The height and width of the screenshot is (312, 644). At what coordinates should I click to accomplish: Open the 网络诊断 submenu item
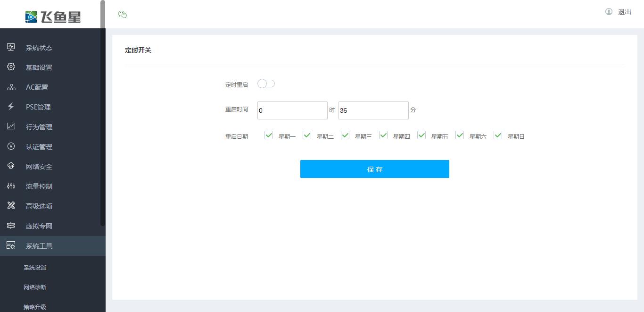click(x=35, y=287)
